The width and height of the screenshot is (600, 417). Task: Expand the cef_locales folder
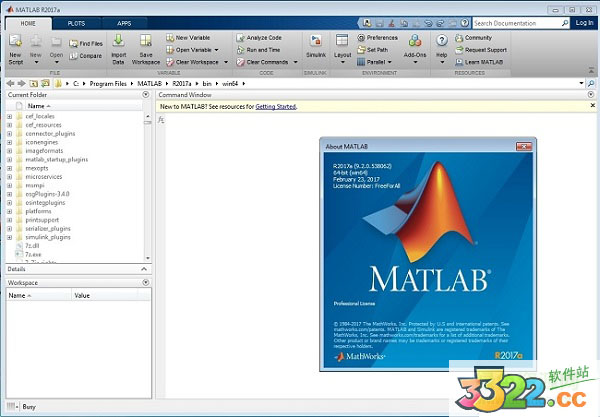pos(10,116)
